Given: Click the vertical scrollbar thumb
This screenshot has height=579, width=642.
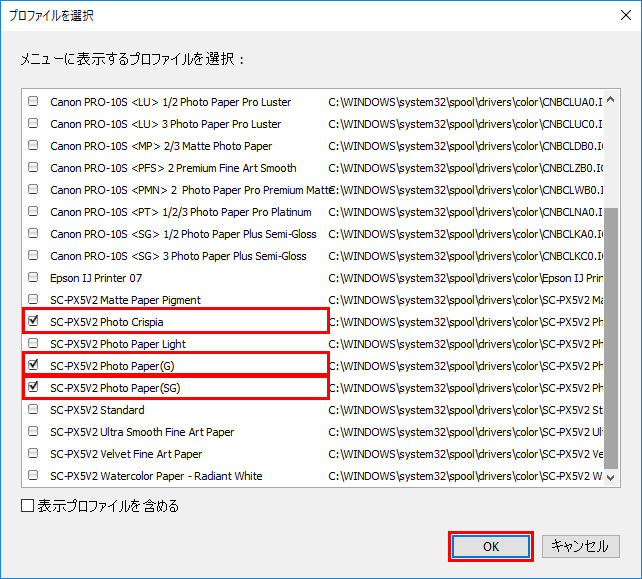Looking at the screenshot, I should [610, 338].
